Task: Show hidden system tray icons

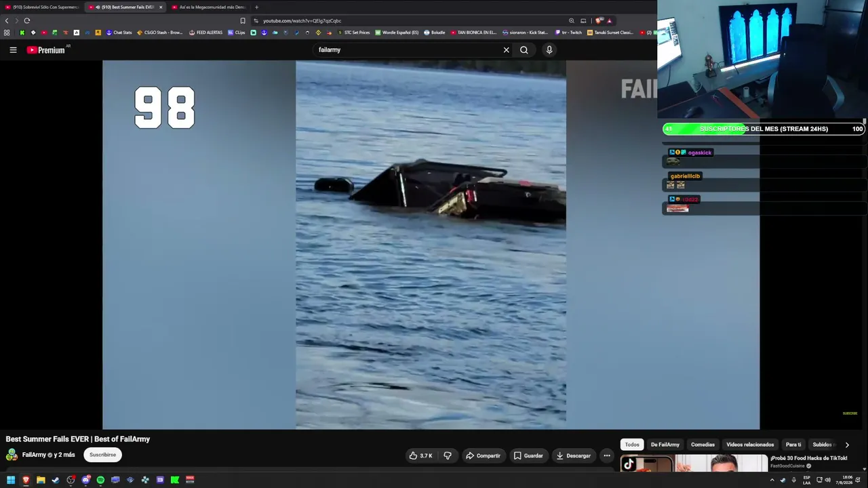Action: [772, 480]
